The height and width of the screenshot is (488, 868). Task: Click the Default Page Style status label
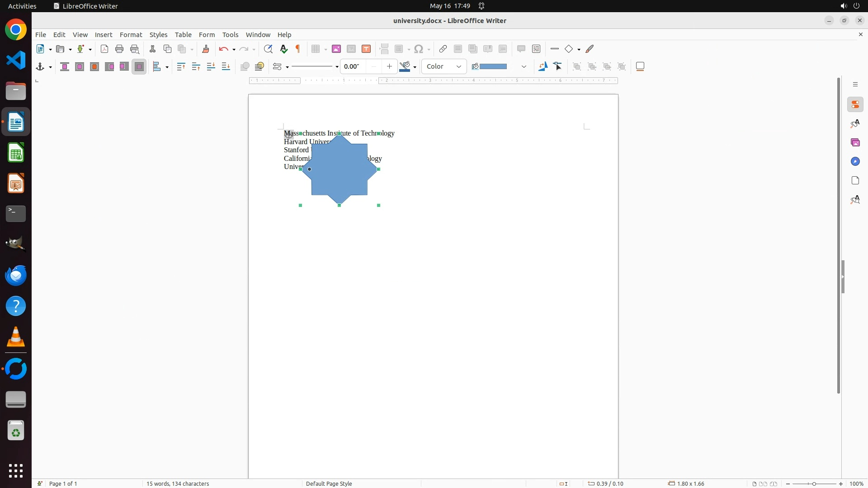329,483
